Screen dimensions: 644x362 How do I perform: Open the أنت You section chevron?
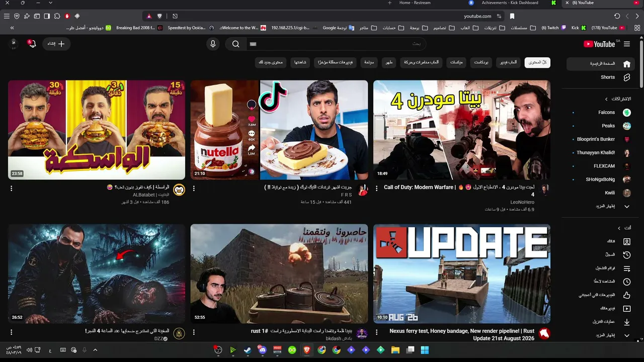(x=619, y=228)
